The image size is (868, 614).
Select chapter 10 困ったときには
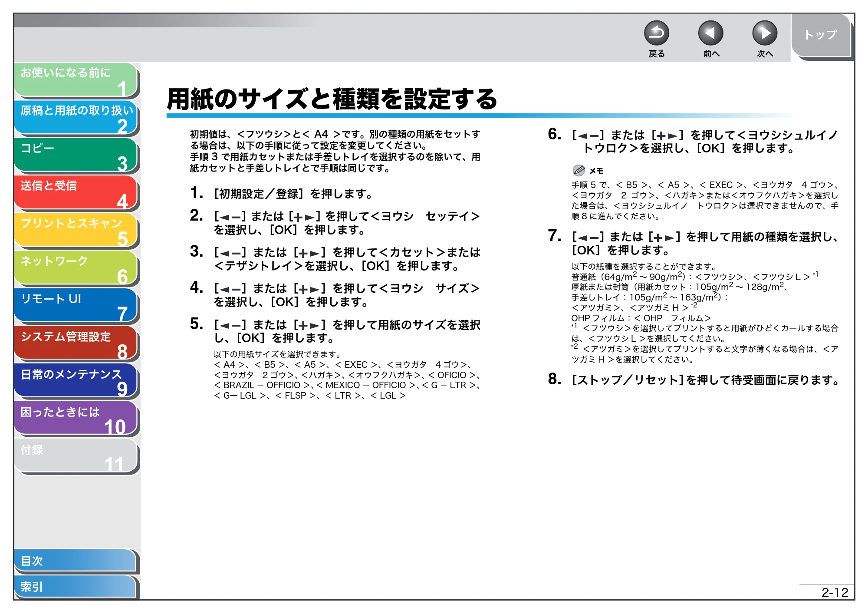coord(76,419)
